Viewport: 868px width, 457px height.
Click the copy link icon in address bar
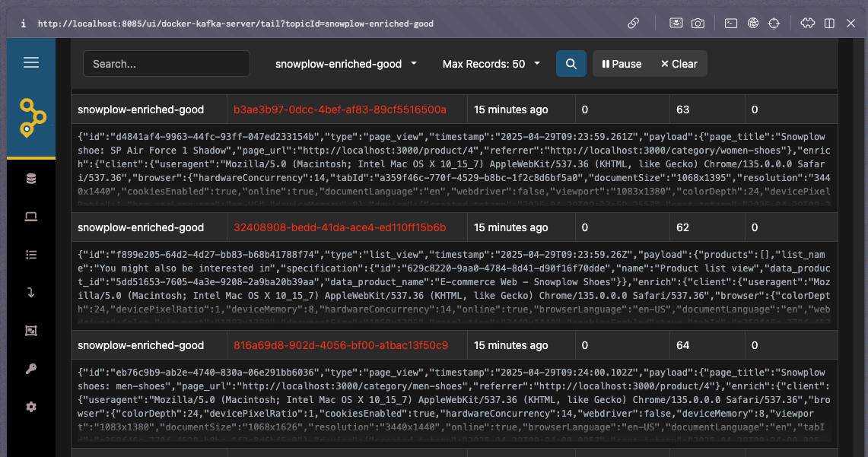click(633, 24)
